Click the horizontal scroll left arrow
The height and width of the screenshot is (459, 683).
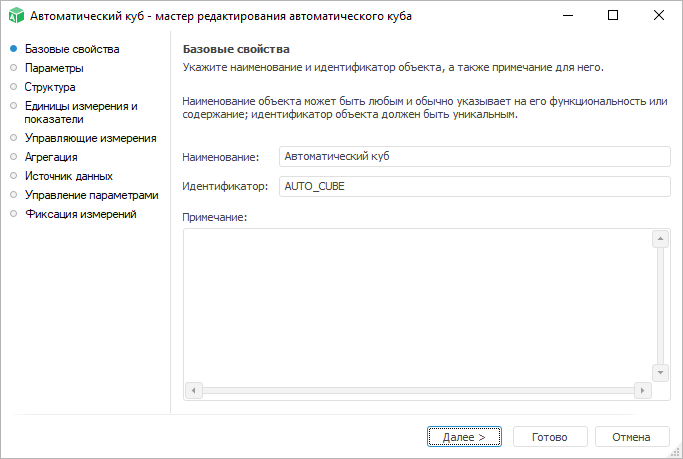[194, 389]
